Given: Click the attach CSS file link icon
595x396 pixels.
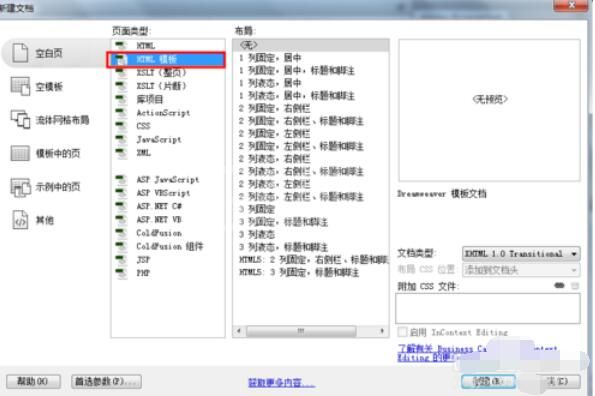Looking at the screenshot, I should click(559, 286).
